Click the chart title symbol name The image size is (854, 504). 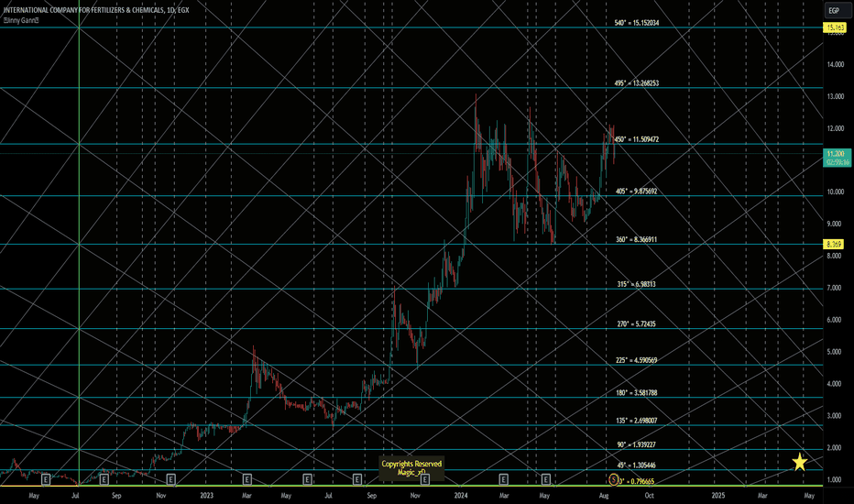96,10
